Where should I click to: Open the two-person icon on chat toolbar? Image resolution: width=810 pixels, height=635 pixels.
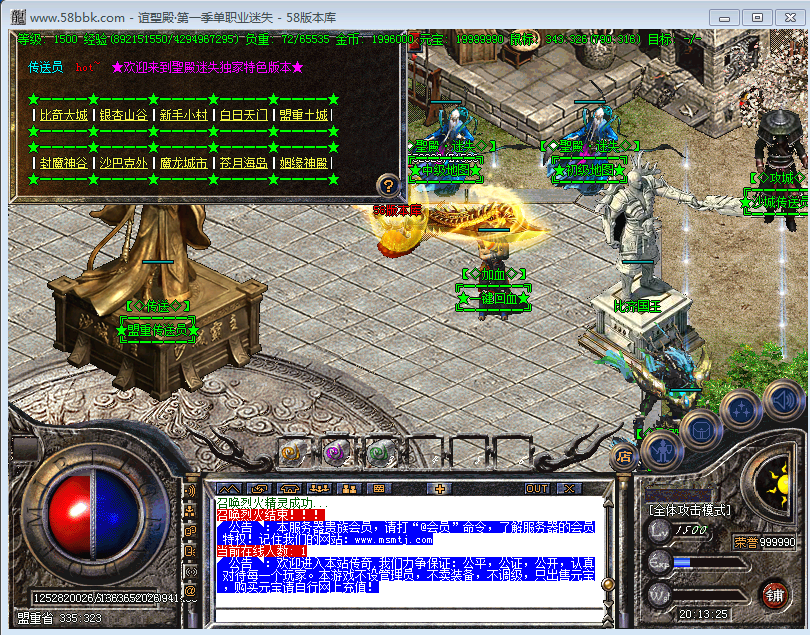[x=349, y=489]
